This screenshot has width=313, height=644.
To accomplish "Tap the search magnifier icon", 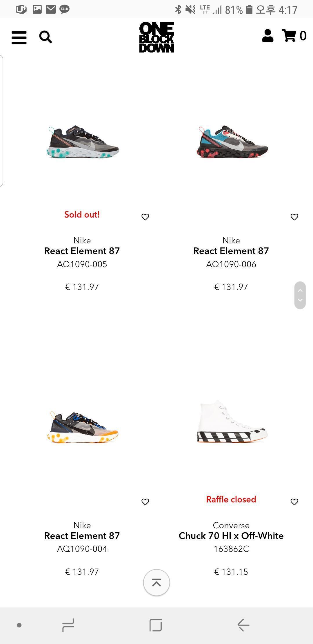I will (x=46, y=37).
